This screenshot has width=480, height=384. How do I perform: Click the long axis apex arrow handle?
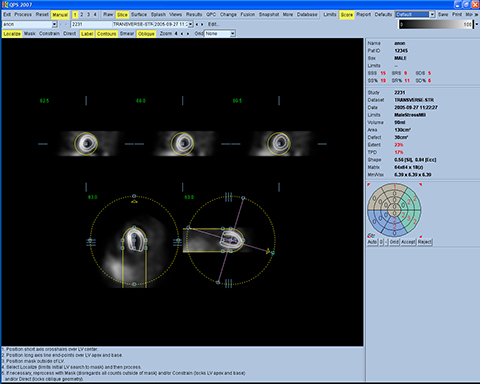(x=268, y=251)
